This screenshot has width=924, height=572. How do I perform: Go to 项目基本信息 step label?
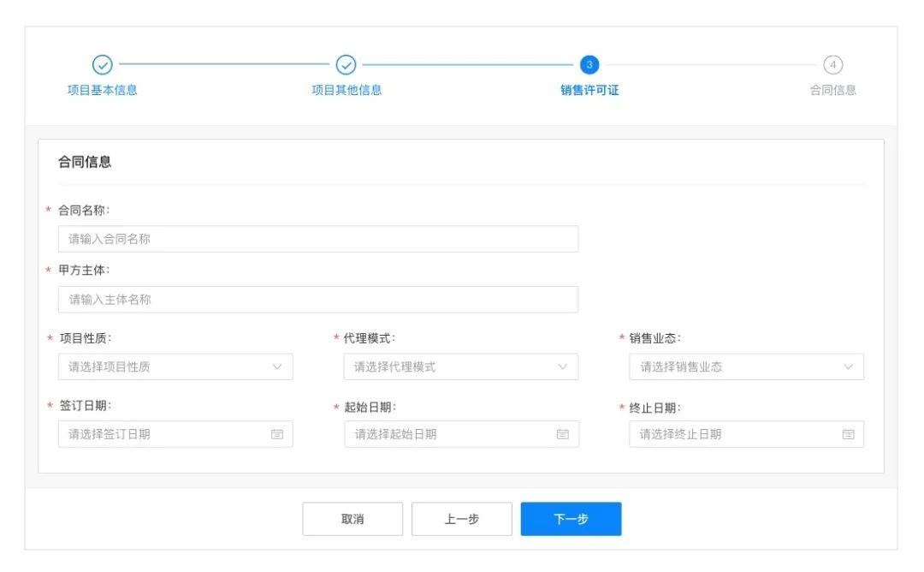coord(103,90)
